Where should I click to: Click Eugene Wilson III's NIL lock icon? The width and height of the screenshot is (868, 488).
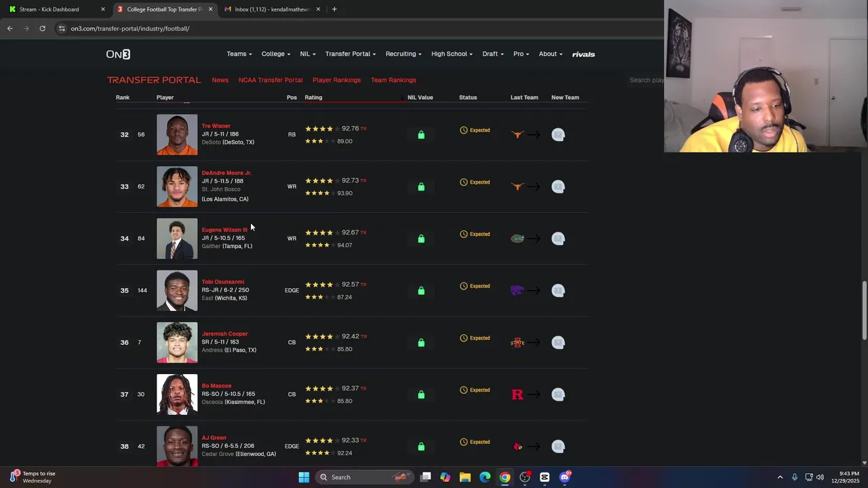421,239
